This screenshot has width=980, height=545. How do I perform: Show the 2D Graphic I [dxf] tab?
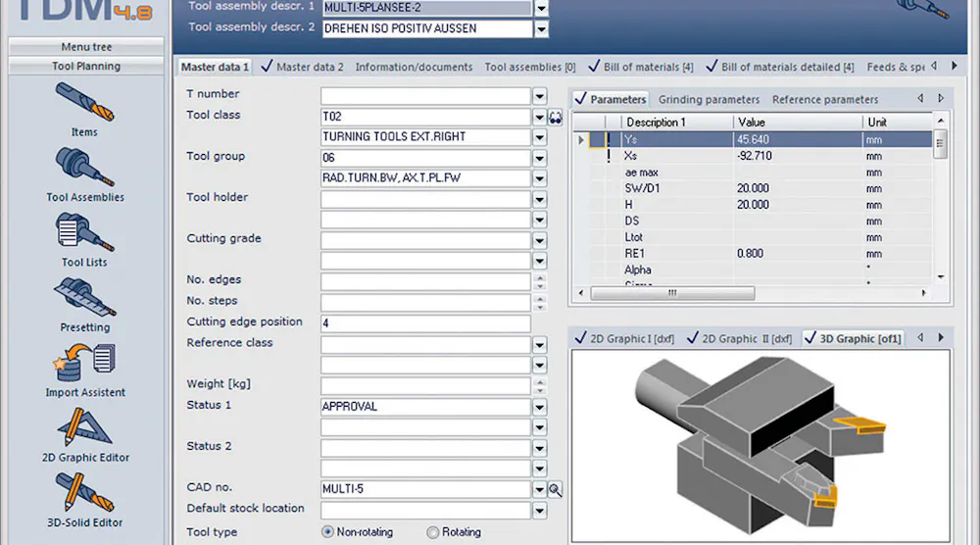(624, 339)
